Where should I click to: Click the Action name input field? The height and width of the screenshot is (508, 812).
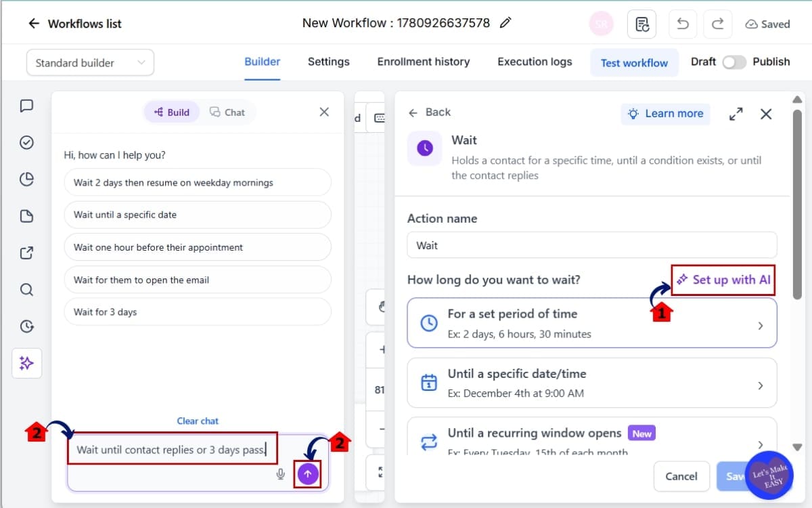tap(592, 245)
